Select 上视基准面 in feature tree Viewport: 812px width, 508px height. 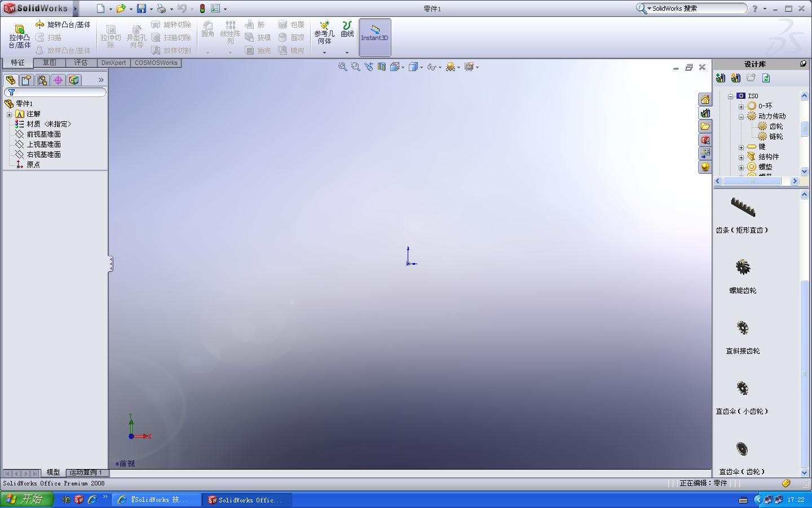[43, 144]
